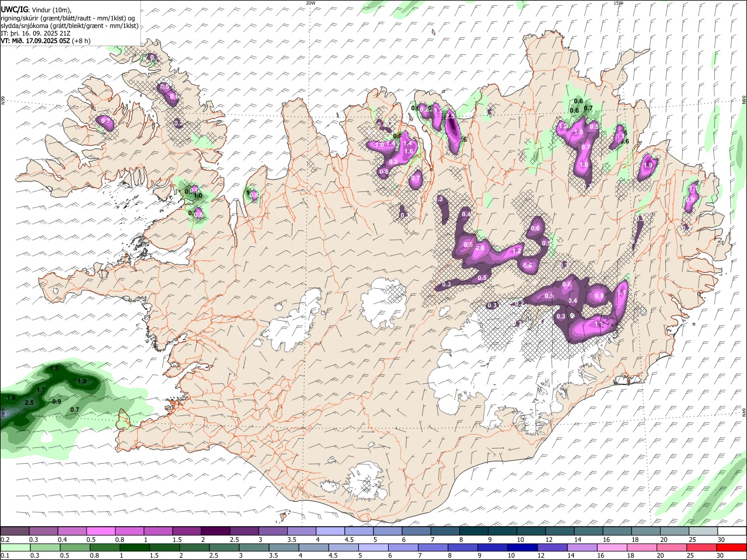Click the '0.2' label in the snow legend

pos(5,540)
